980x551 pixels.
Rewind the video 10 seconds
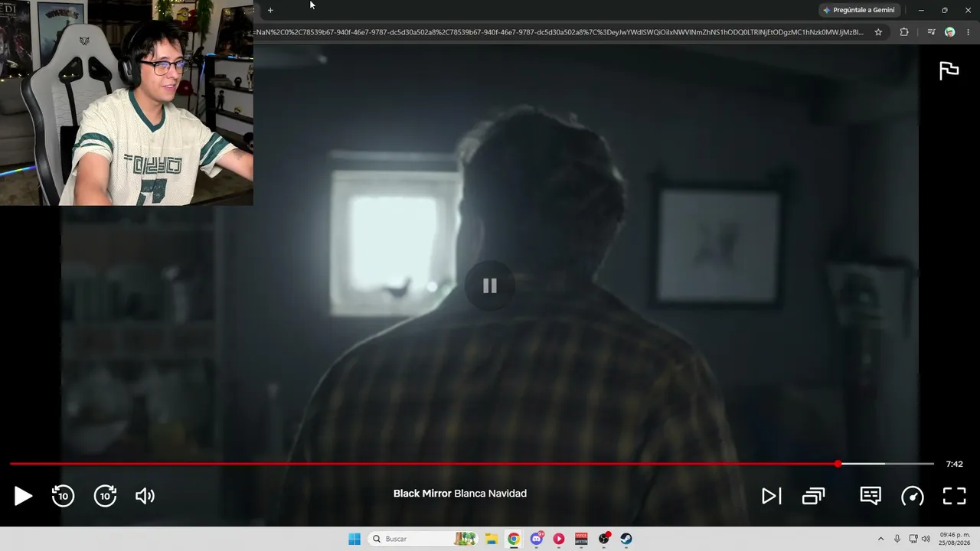tap(63, 496)
